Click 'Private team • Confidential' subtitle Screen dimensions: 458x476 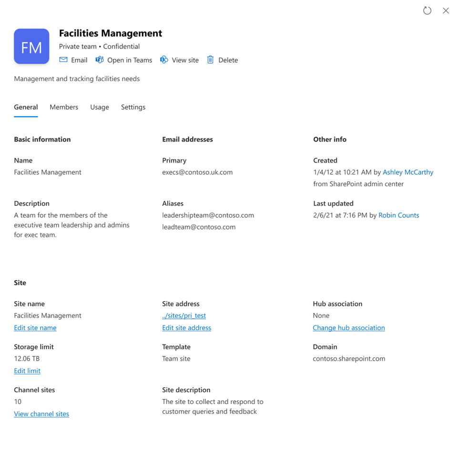click(x=99, y=46)
